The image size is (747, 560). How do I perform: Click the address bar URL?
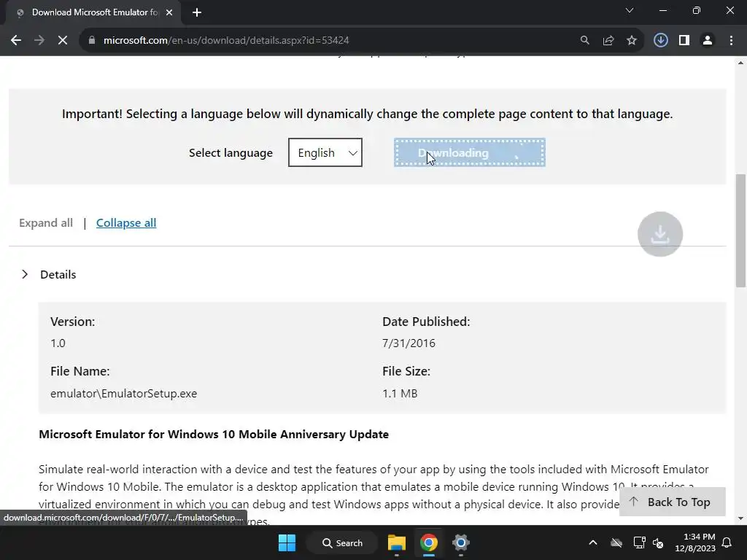click(x=226, y=41)
